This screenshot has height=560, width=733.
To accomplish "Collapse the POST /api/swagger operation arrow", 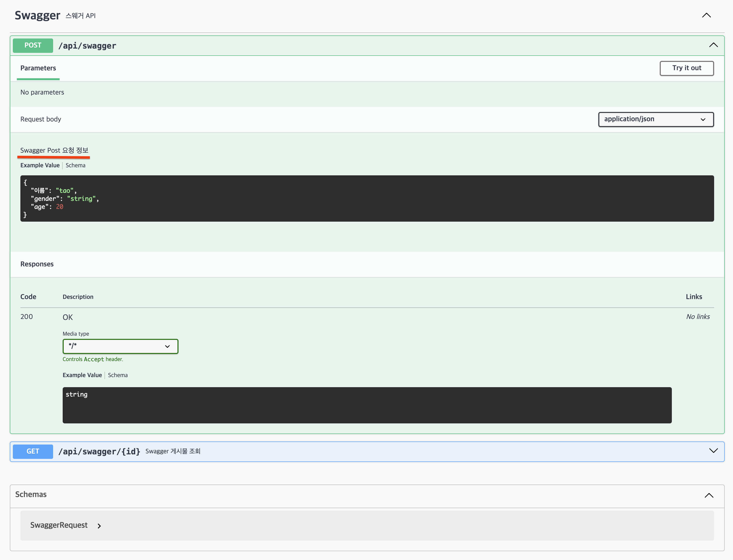I will click(x=713, y=45).
